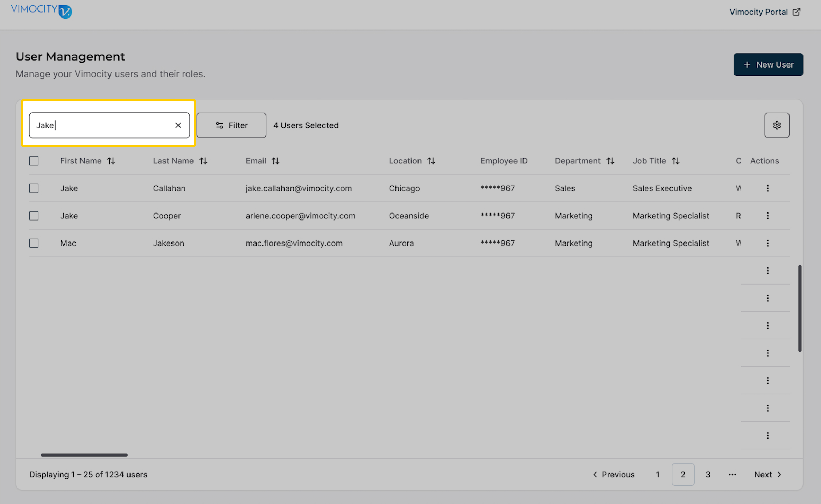This screenshot has height=504, width=821.
Task: Sort by Email column
Action: tap(276, 161)
